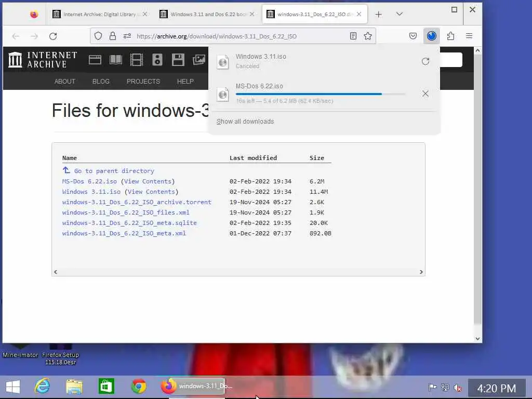Click the Firefox taskbar window button
Image resolution: width=532 pixels, height=399 pixels.
click(x=193, y=386)
